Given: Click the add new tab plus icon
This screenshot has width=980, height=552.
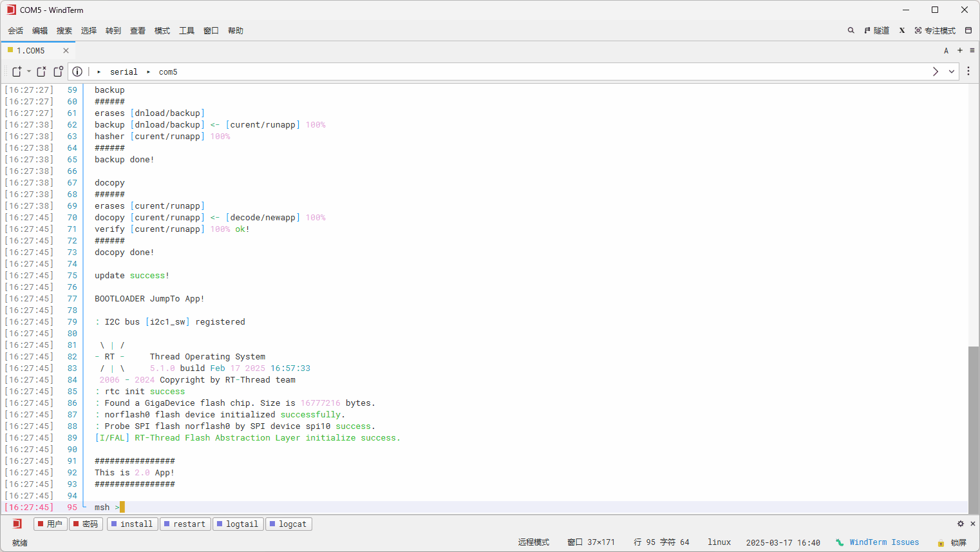Looking at the screenshot, I should pyautogui.click(x=959, y=50).
